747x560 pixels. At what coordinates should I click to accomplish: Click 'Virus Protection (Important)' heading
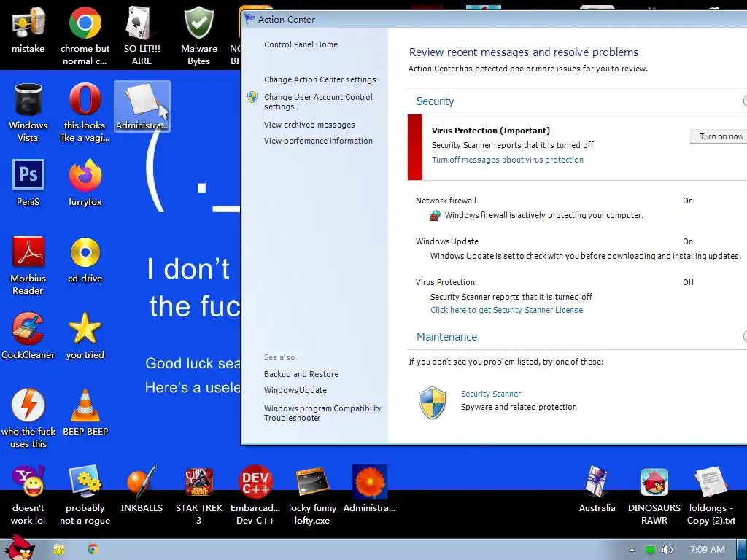coord(491,131)
